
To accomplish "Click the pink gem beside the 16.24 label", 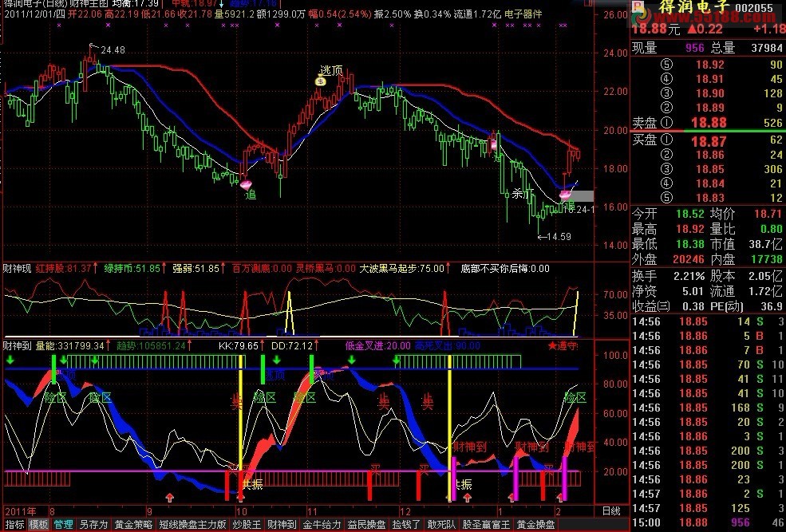I will pos(565,195).
